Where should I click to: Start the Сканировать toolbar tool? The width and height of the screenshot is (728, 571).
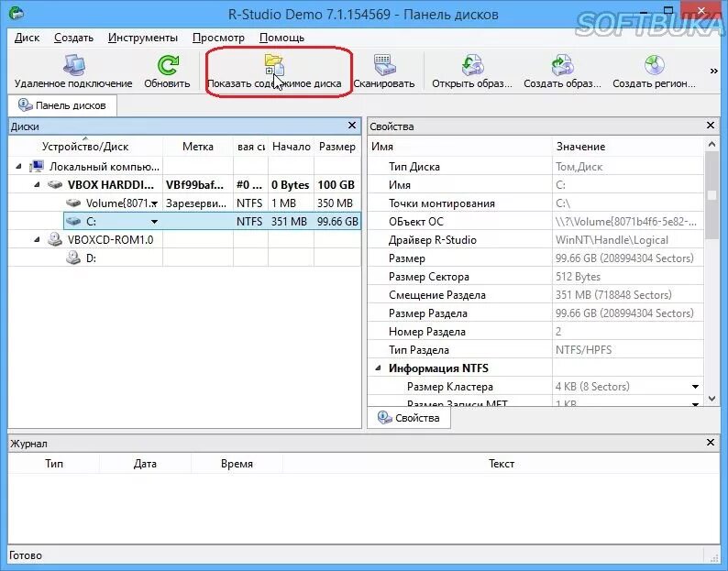(x=383, y=72)
